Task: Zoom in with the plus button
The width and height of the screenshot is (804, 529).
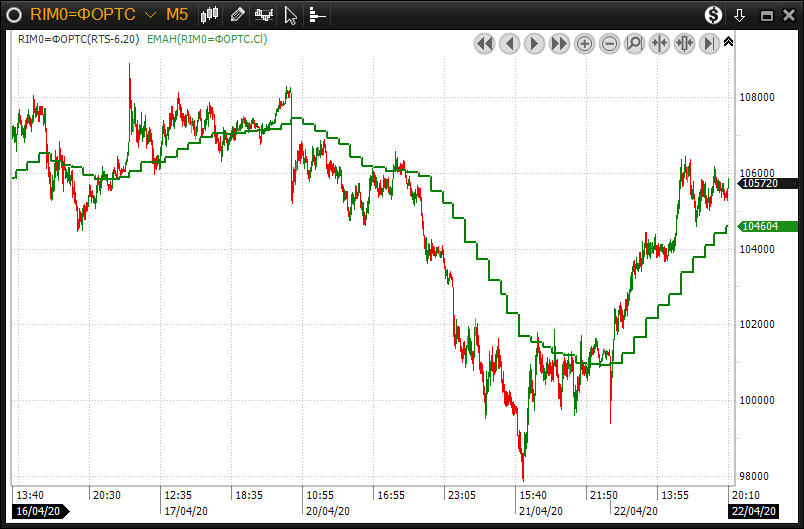Action: (585, 43)
